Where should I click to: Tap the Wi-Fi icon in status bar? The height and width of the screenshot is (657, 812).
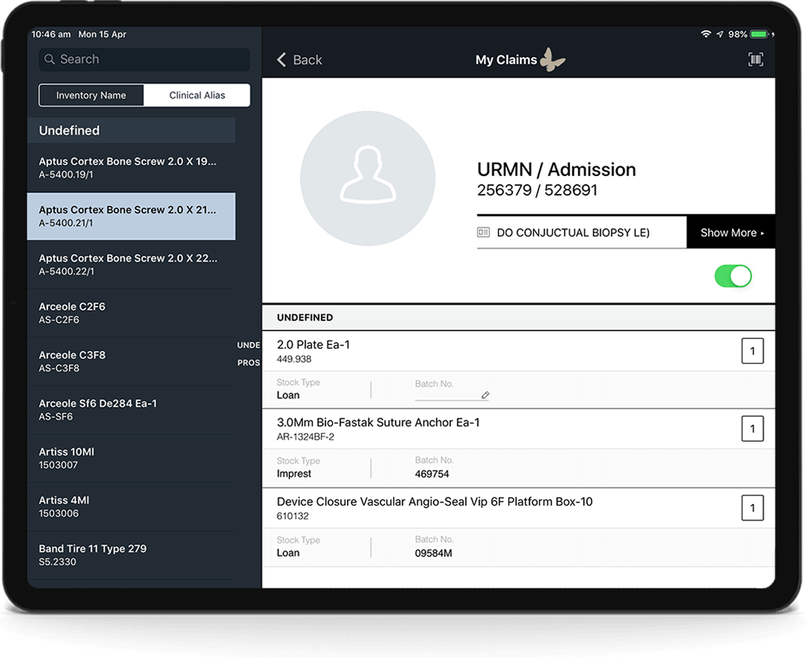(x=705, y=34)
